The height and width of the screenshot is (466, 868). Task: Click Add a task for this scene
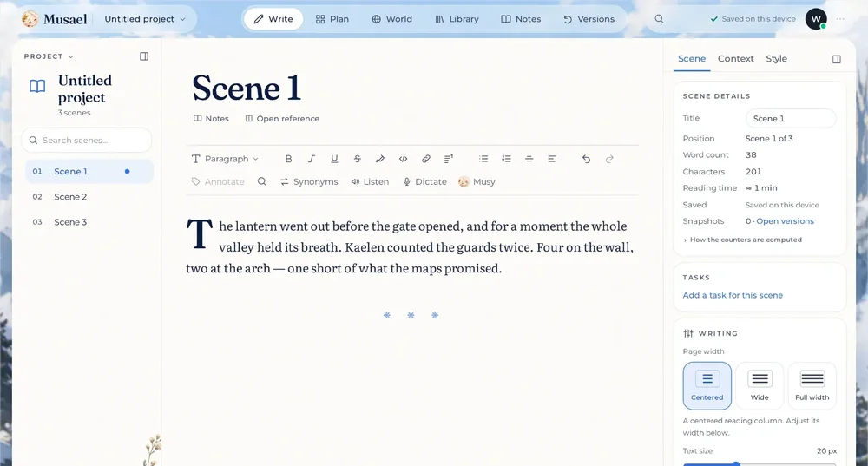point(733,295)
